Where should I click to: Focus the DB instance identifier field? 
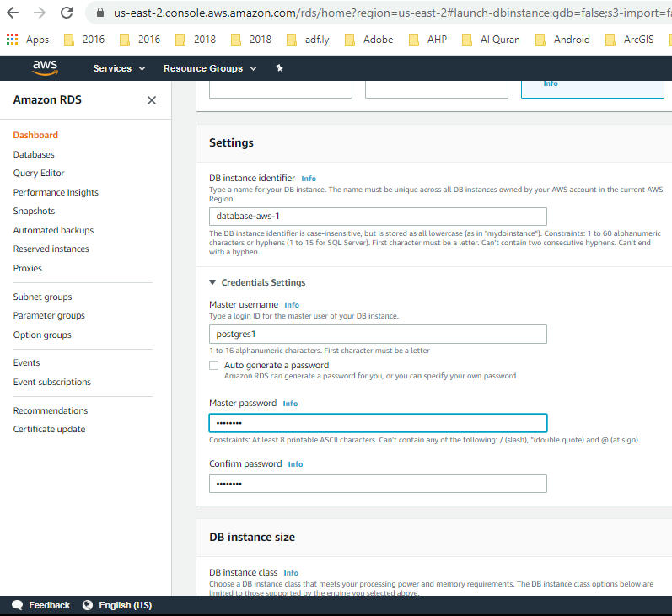tap(378, 217)
